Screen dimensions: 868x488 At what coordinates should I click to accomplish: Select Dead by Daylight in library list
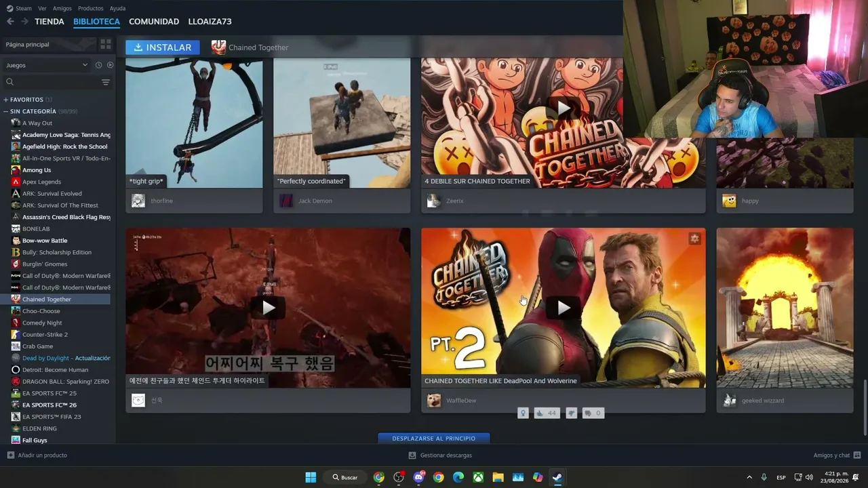[60, 358]
